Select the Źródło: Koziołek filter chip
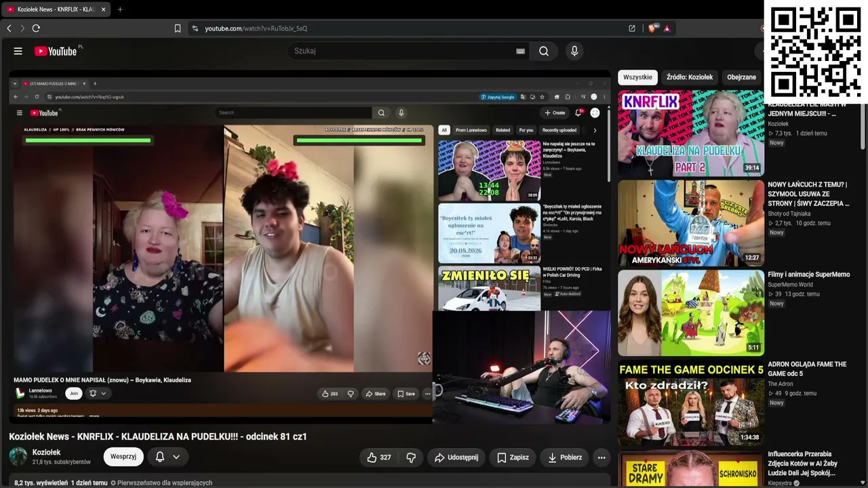 coord(690,77)
